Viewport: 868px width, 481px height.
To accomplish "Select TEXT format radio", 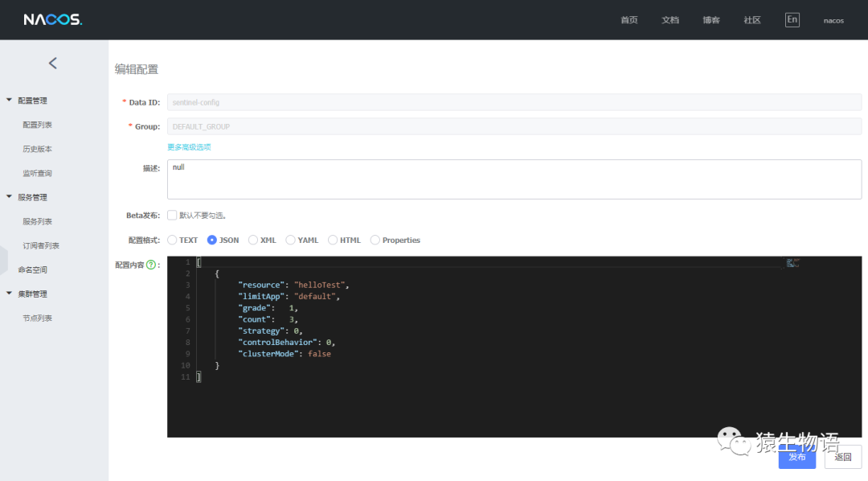I will point(172,240).
